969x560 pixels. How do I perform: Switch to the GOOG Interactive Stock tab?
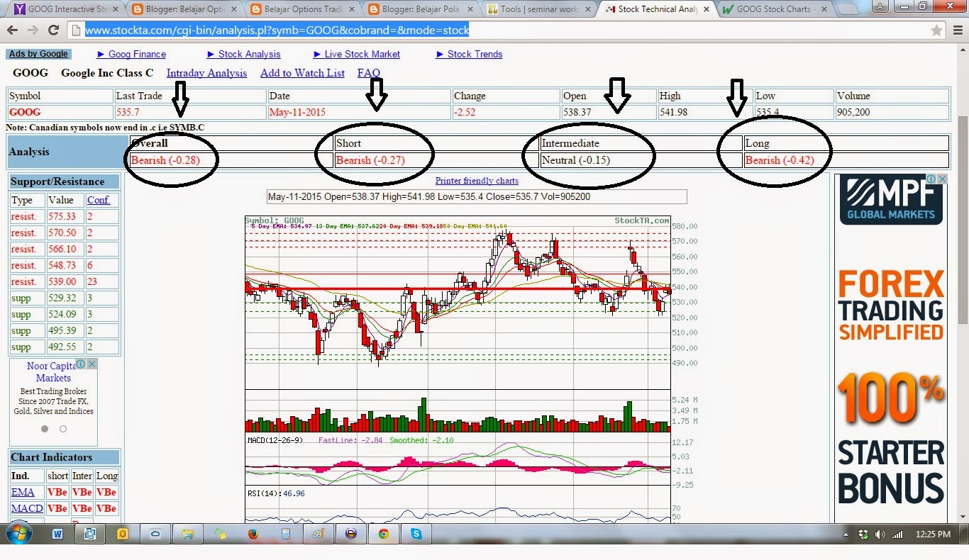pos(66,9)
